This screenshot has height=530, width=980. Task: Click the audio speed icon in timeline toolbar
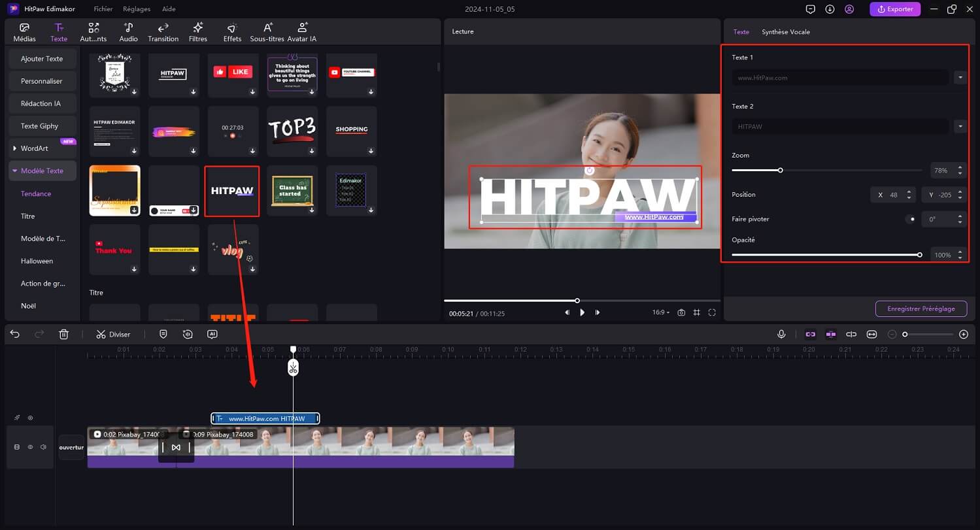tap(188, 334)
